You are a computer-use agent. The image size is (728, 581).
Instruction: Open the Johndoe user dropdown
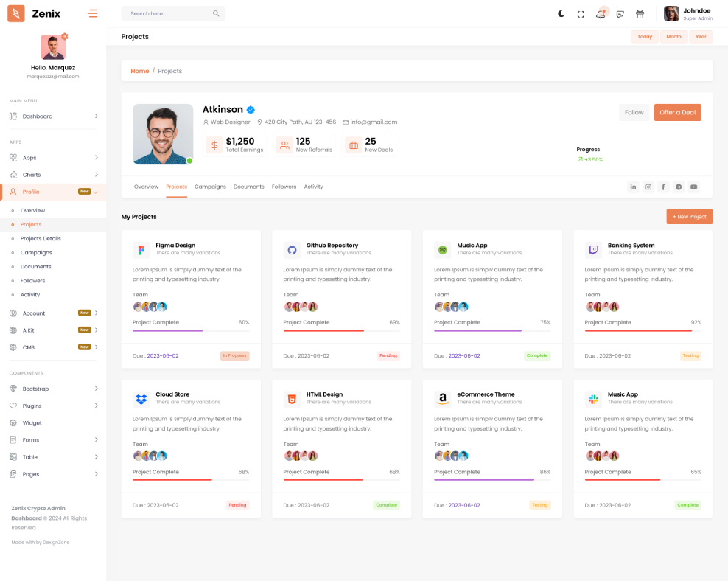point(687,14)
